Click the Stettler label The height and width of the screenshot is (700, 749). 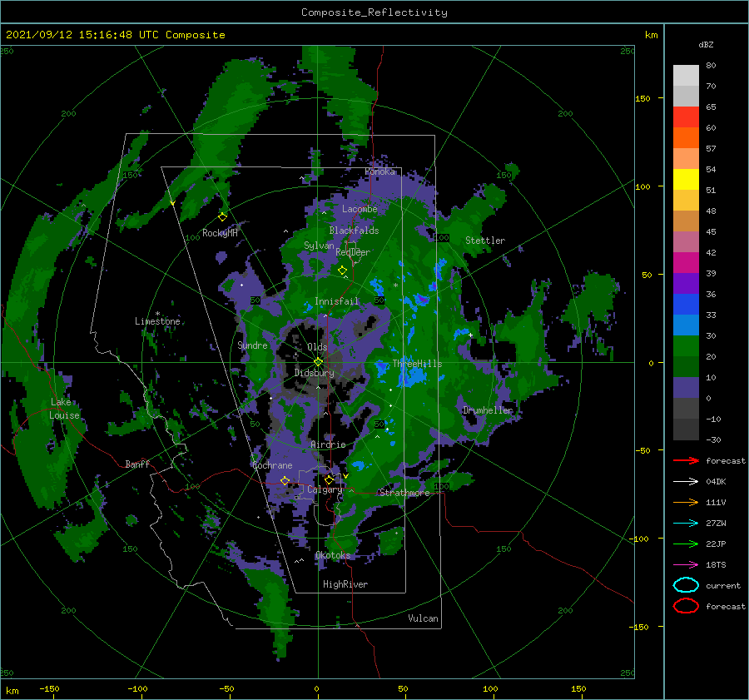[485, 241]
